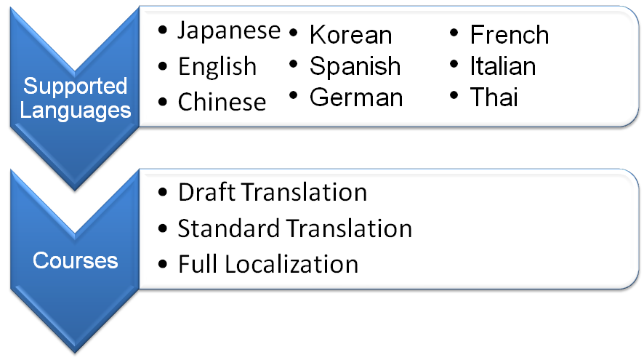
Task: Select the Japanese bullet item
Action: [229, 31]
